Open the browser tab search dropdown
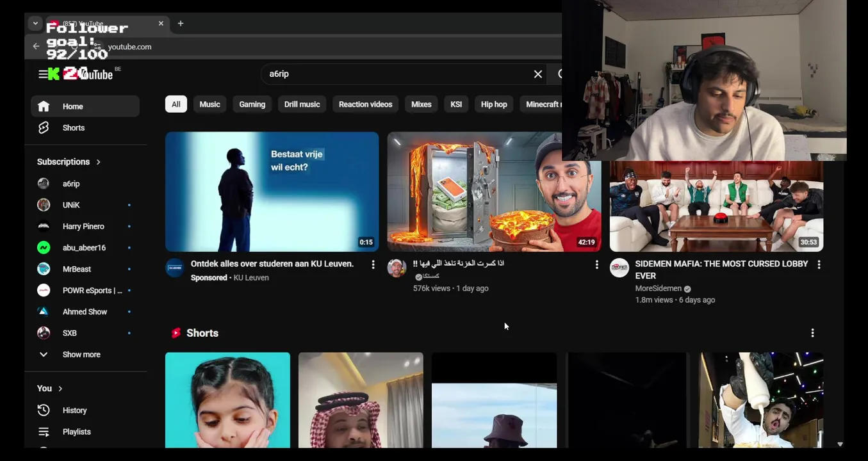 click(x=35, y=23)
